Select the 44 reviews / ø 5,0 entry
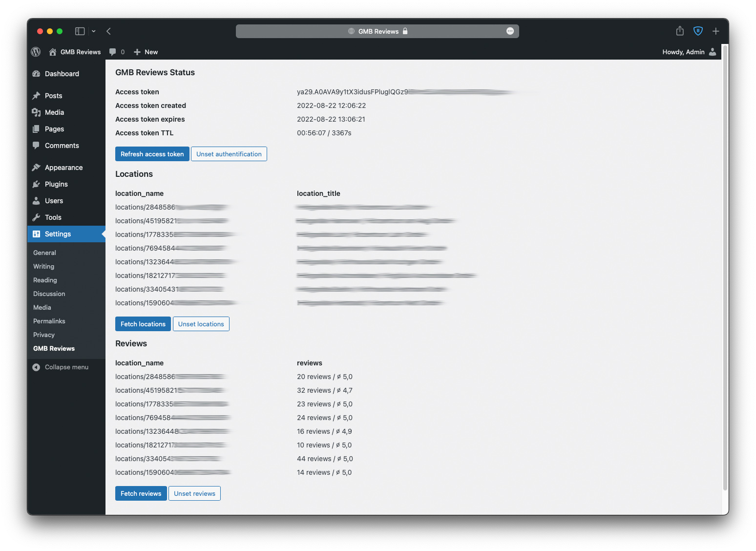 click(325, 459)
